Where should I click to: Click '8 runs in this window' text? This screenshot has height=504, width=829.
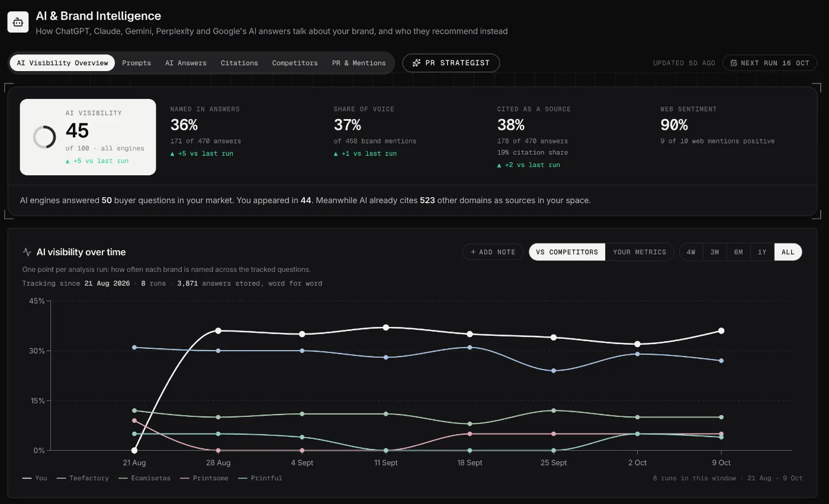694,478
